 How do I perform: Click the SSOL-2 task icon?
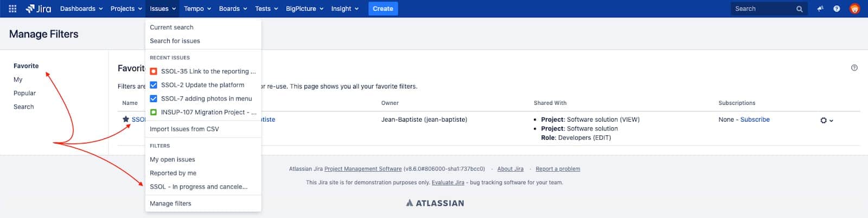click(x=154, y=85)
